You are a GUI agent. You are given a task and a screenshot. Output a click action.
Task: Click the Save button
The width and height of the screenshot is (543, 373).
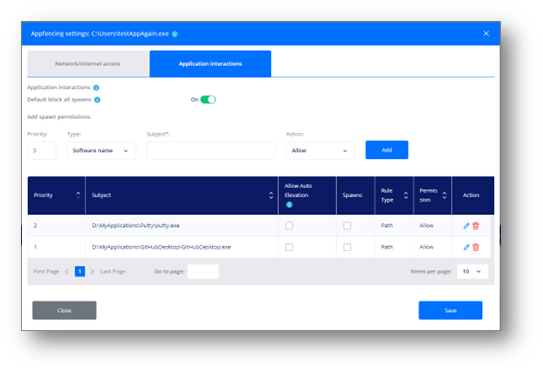pos(450,310)
